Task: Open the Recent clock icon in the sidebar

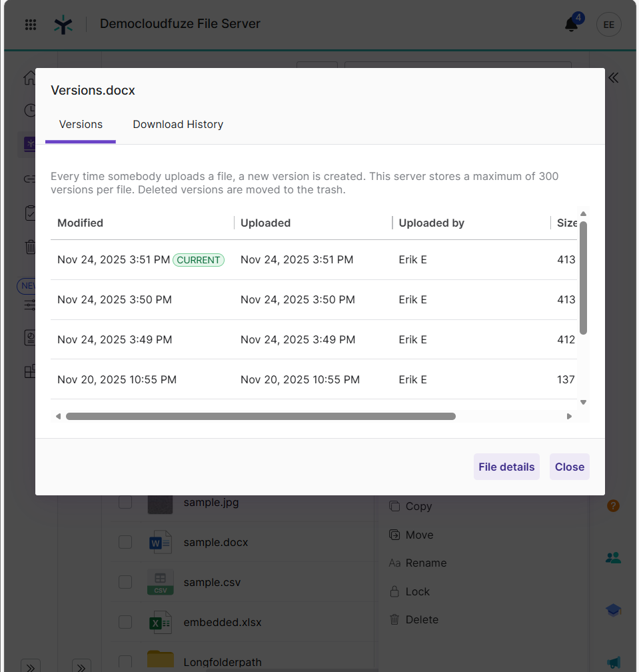Action: tap(30, 110)
